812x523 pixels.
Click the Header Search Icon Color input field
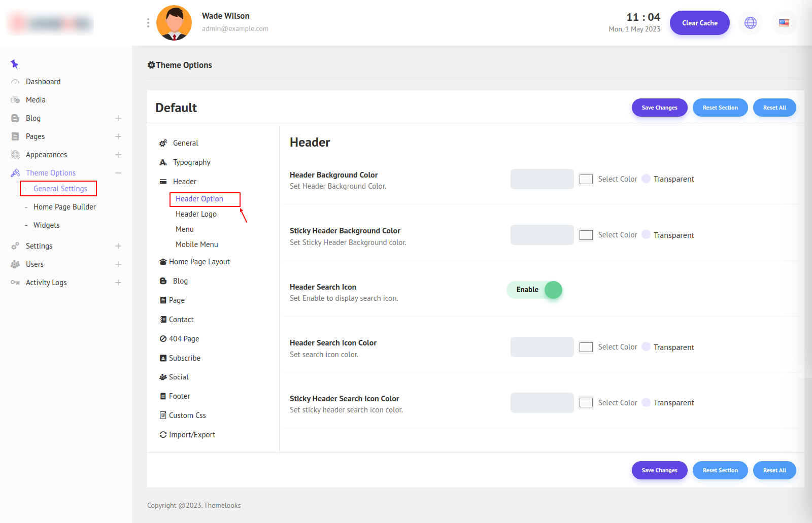pyautogui.click(x=542, y=347)
